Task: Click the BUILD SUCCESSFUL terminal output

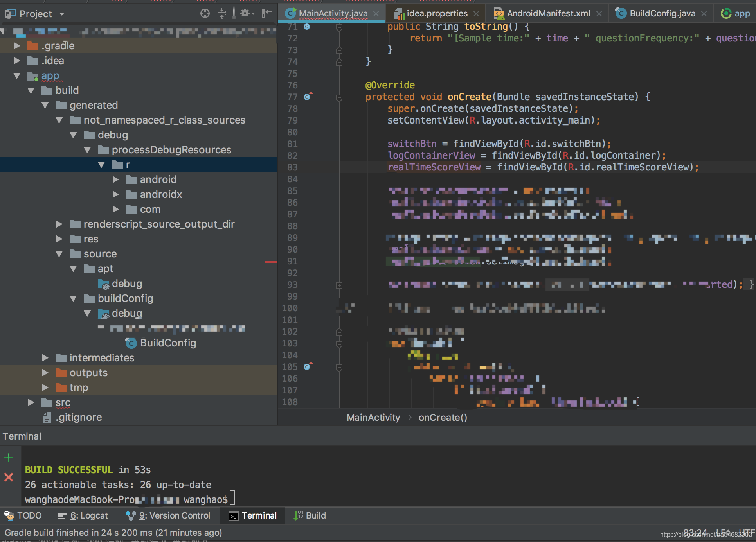Action: coord(69,470)
